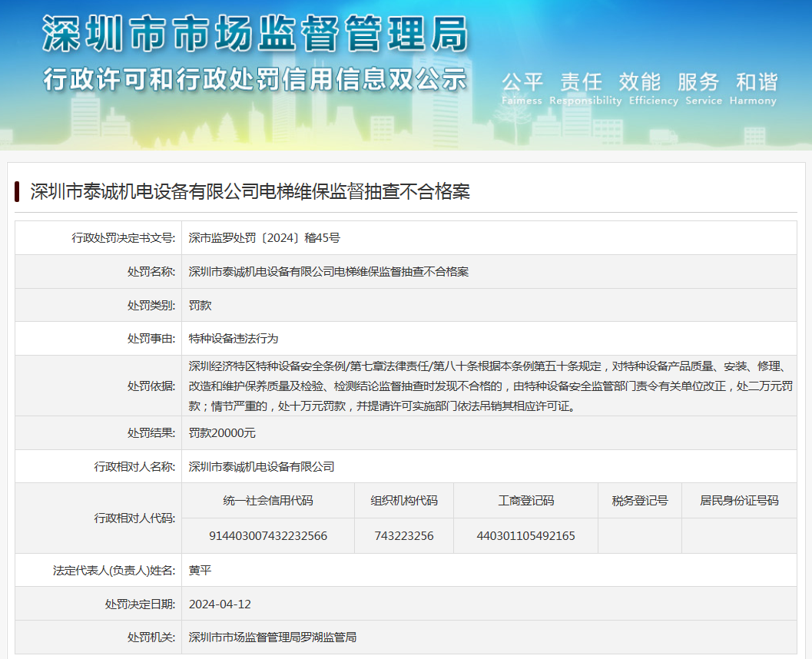The width and height of the screenshot is (812, 659).
Task: Click the 和谐 Harmony slogan in the banner
Action: (x=756, y=89)
